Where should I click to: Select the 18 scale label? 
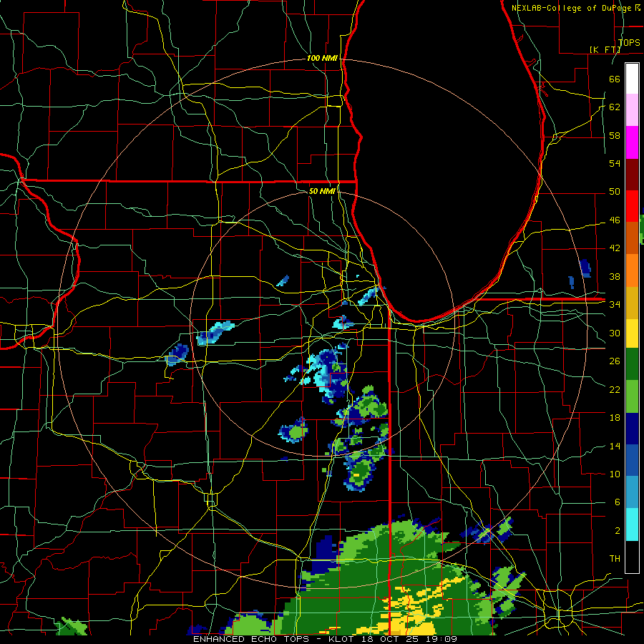tap(615, 418)
